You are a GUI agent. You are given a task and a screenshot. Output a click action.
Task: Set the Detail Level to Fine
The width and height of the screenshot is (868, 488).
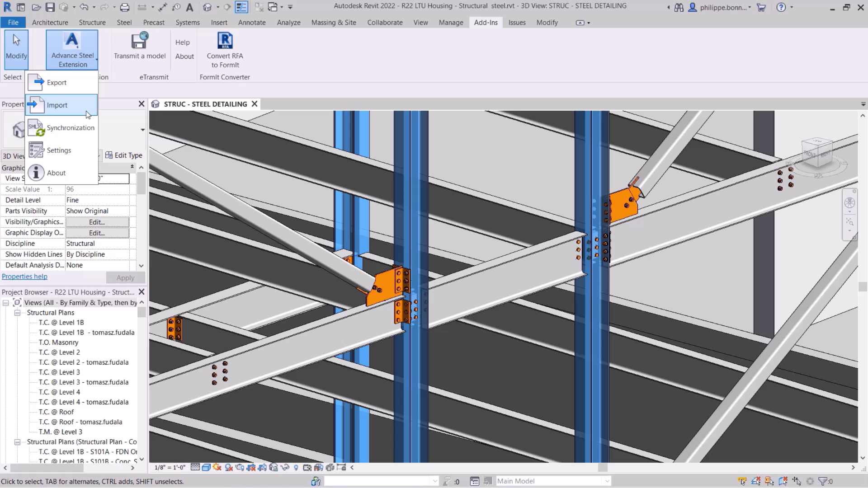(x=97, y=200)
